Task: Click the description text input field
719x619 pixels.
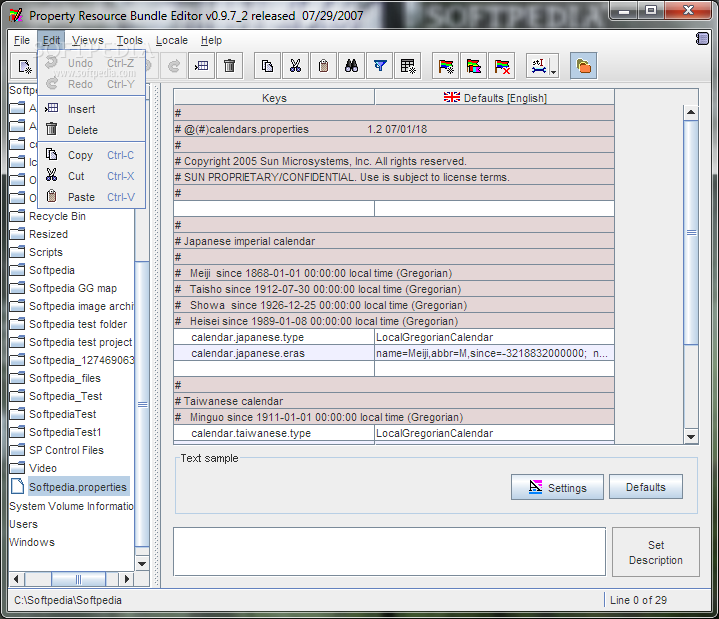Action: pyautogui.click(x=389, y=552)
